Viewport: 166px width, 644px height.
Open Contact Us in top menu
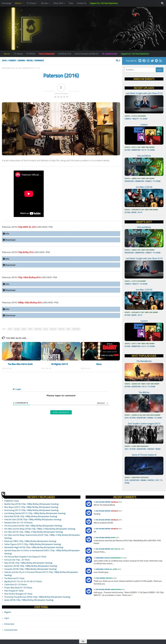point(81,3)
